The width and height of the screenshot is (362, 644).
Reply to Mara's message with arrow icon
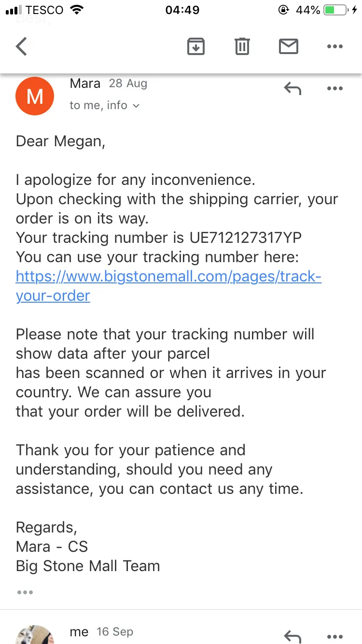click(292, 88)
